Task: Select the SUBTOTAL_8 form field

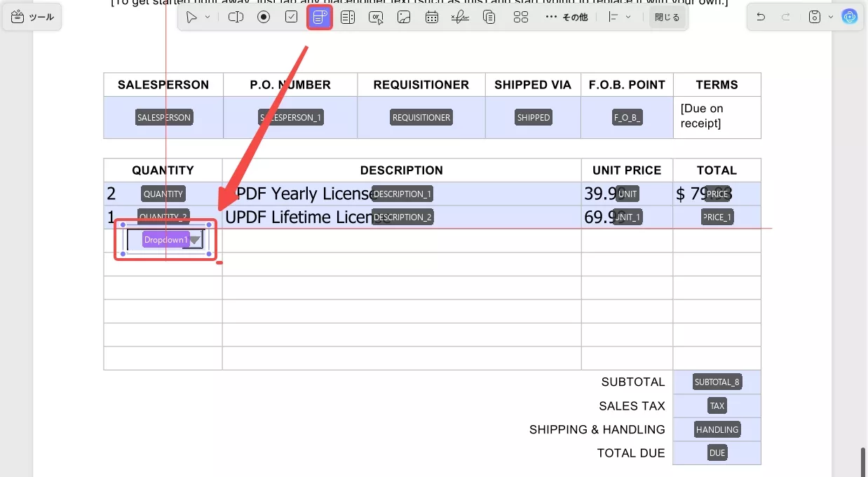Action: point(717,382)
